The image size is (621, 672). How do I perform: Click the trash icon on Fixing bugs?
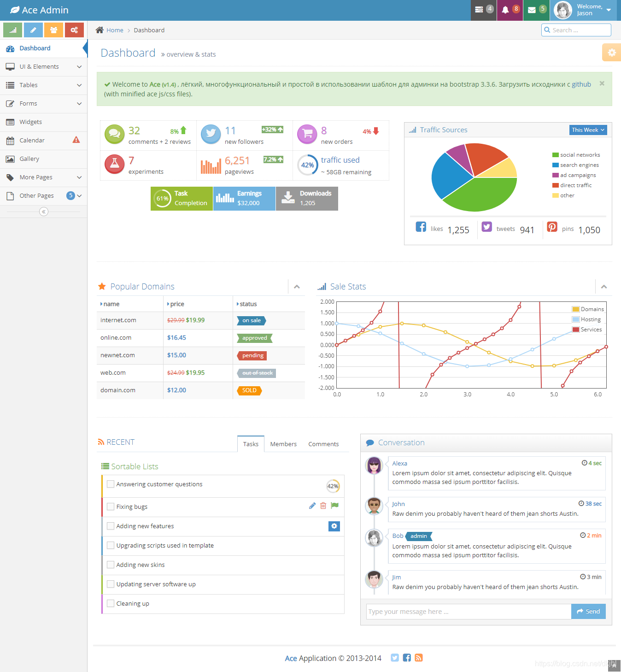[x=323, y=506]
